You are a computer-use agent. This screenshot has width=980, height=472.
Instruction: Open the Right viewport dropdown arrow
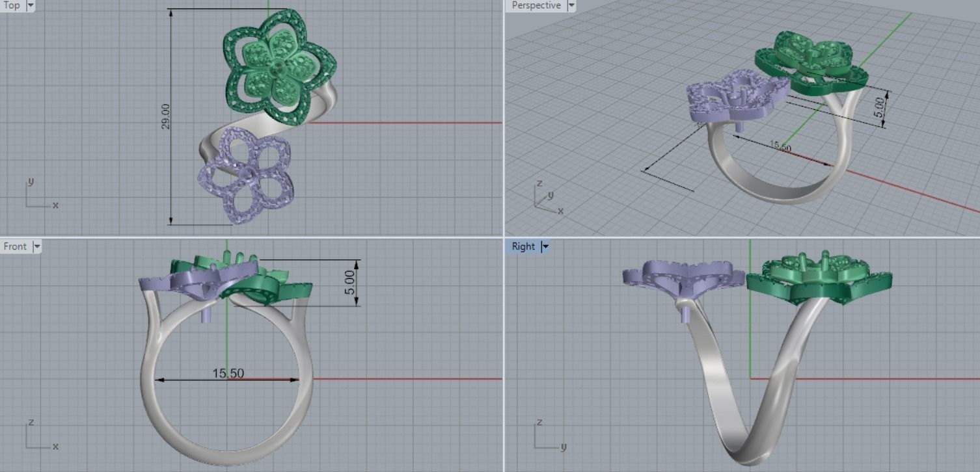pyautogui.click(x=545, y=246)
